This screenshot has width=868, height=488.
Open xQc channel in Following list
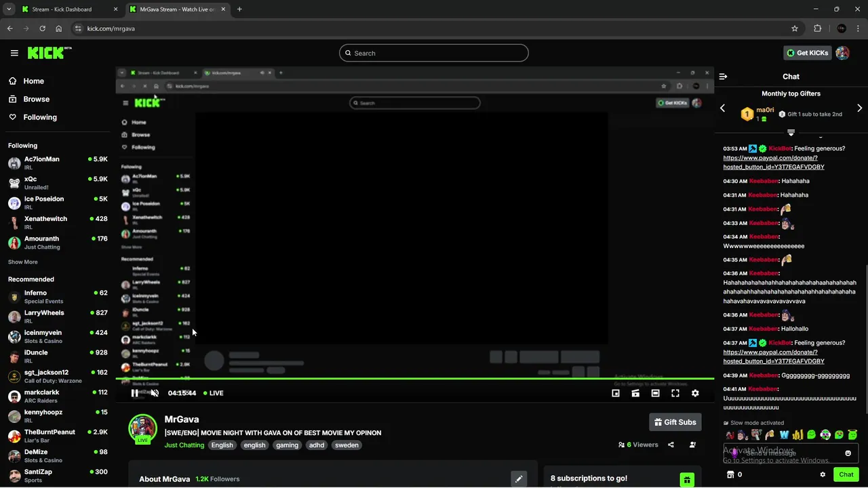pyautogui.click(x=58, y=183)
